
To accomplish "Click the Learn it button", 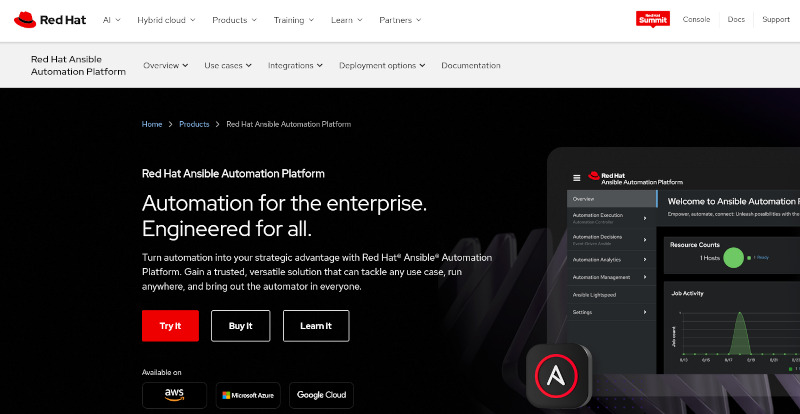I will 316,326.
